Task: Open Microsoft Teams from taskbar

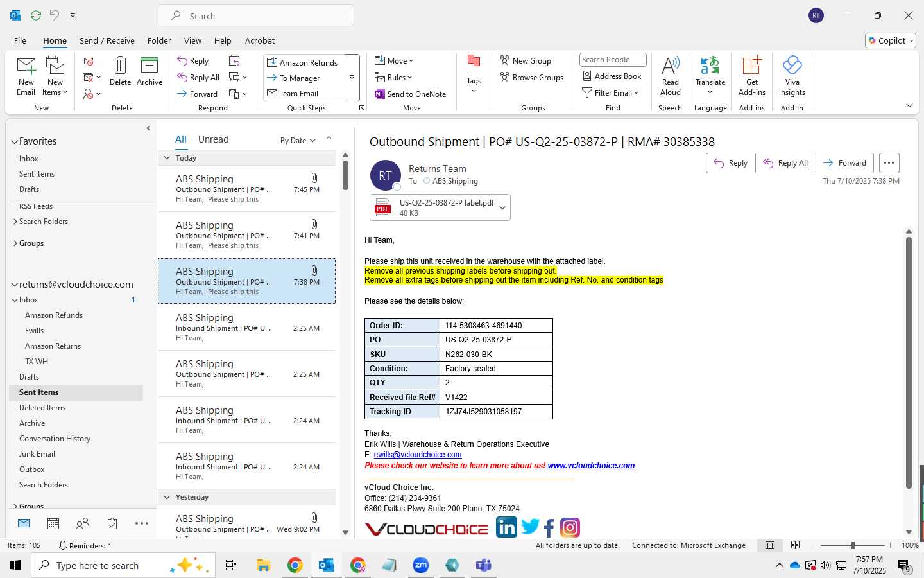Action: [x=483, y=565]
